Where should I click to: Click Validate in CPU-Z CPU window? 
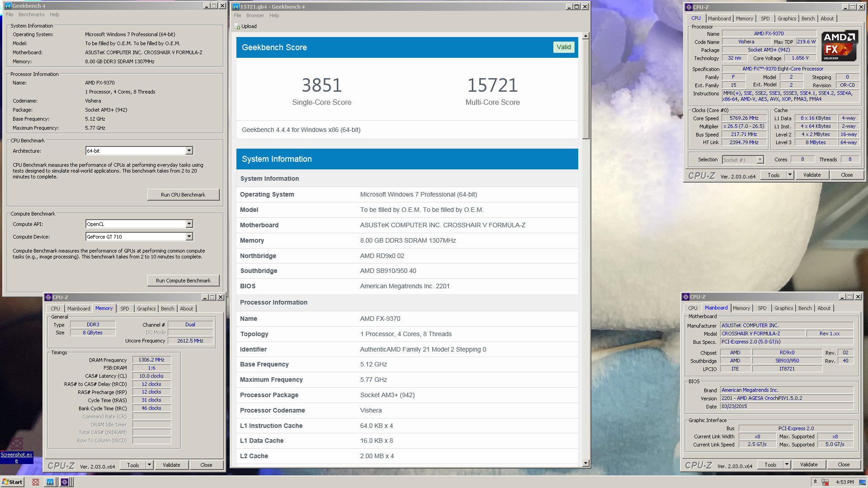tap(811, 175)
